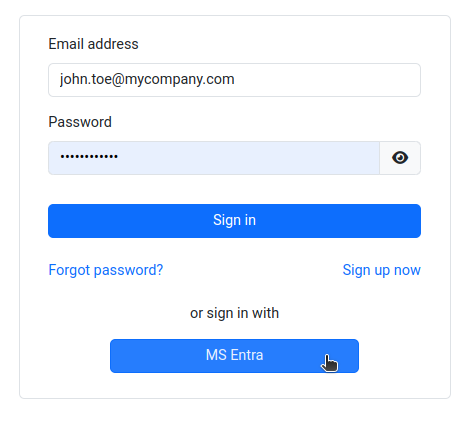Click the Password label
Screen dimensions: 467x431
tap(80, 122)
